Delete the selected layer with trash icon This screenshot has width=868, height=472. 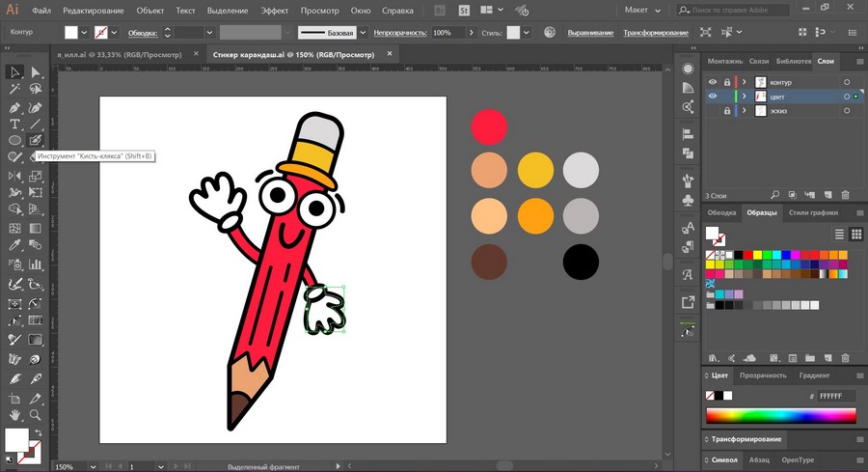[x=845, y=194]
